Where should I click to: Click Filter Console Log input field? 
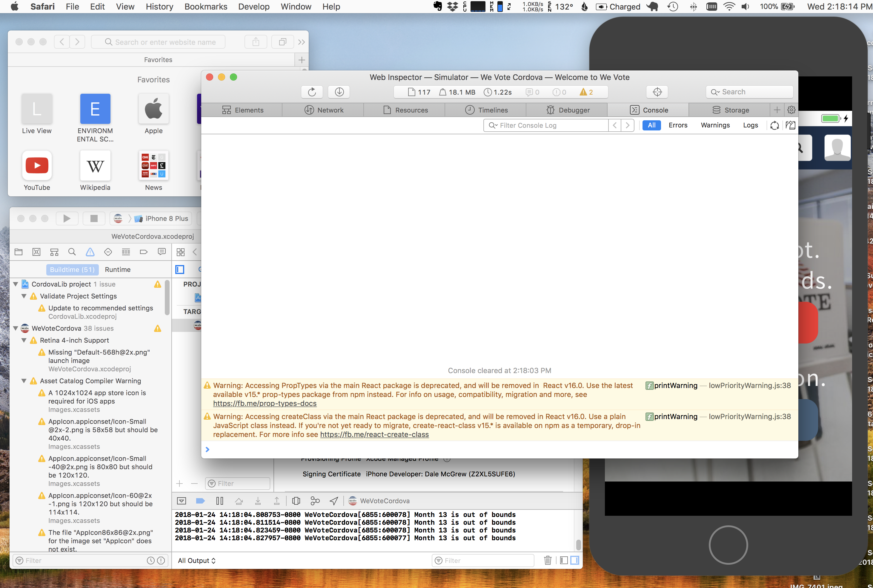[552, 125]
